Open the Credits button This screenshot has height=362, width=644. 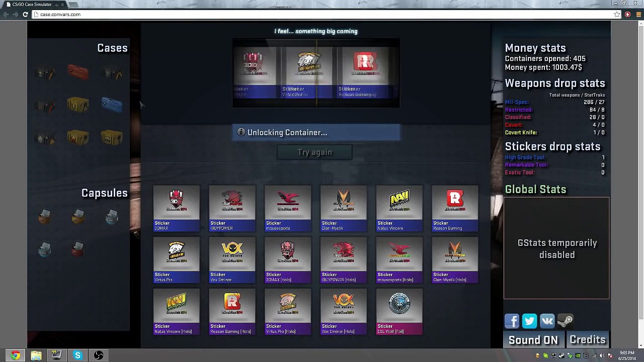pos(588,340)
